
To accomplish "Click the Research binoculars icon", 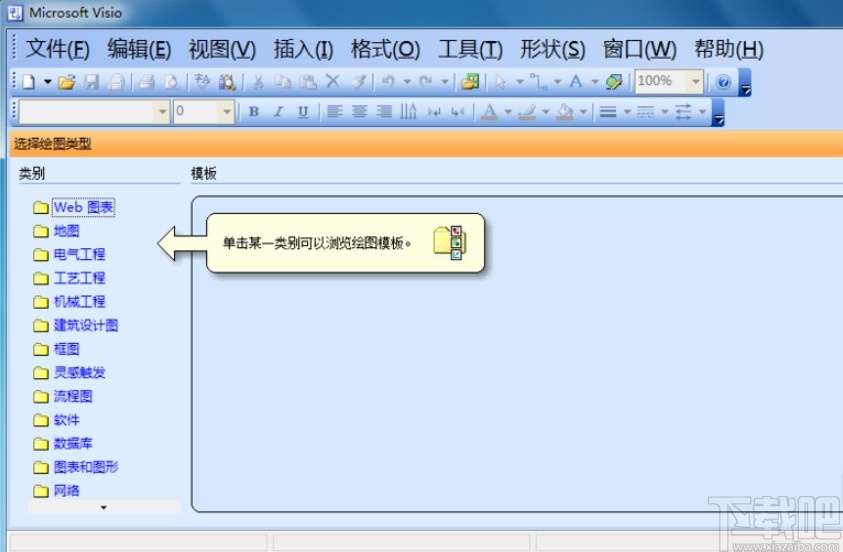I will click(x=227, y=82).
